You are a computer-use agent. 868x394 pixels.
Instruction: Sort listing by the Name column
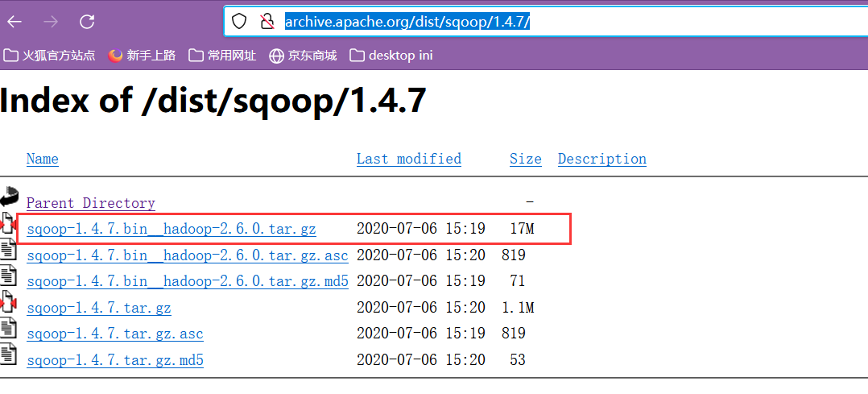[x=42, y=159]
